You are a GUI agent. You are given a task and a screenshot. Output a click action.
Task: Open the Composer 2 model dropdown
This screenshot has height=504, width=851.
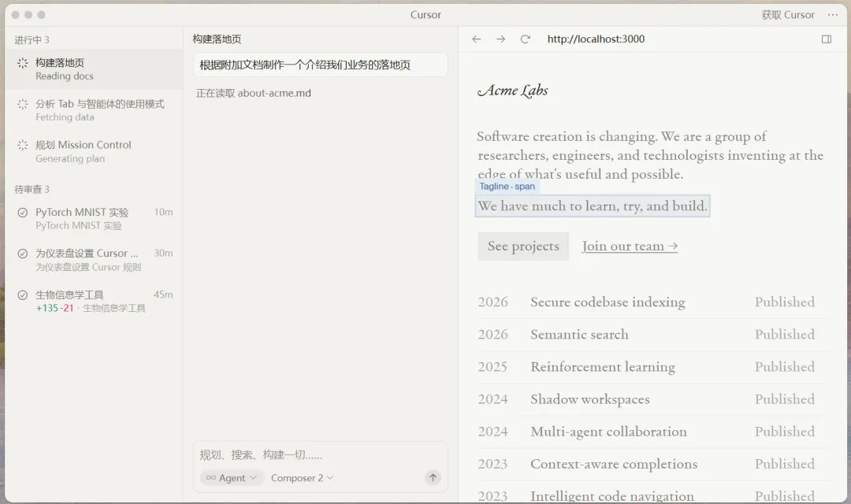(x=302, y=477)
